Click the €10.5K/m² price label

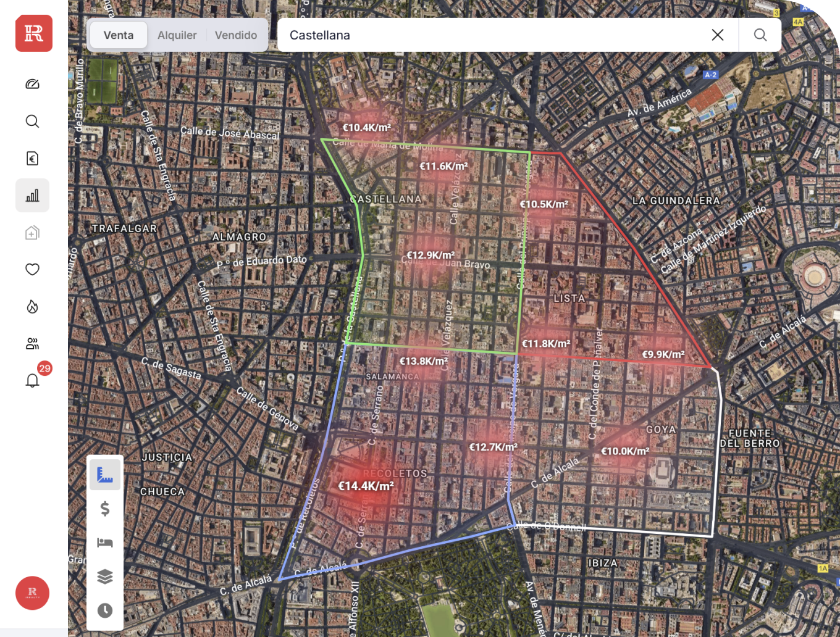click(x=544, y=204)
